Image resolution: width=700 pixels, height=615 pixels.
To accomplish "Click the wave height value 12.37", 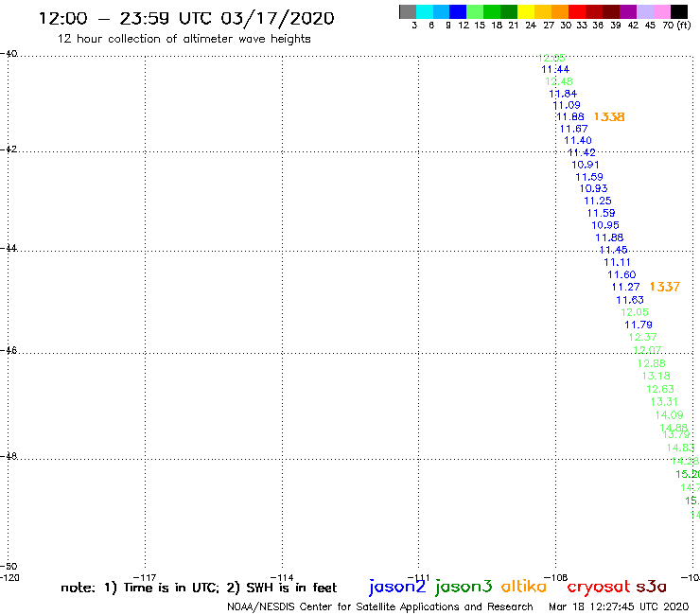I will (643, 337).
